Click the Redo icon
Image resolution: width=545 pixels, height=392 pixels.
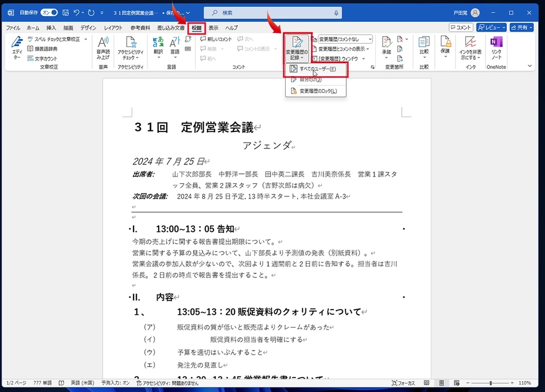91,13
